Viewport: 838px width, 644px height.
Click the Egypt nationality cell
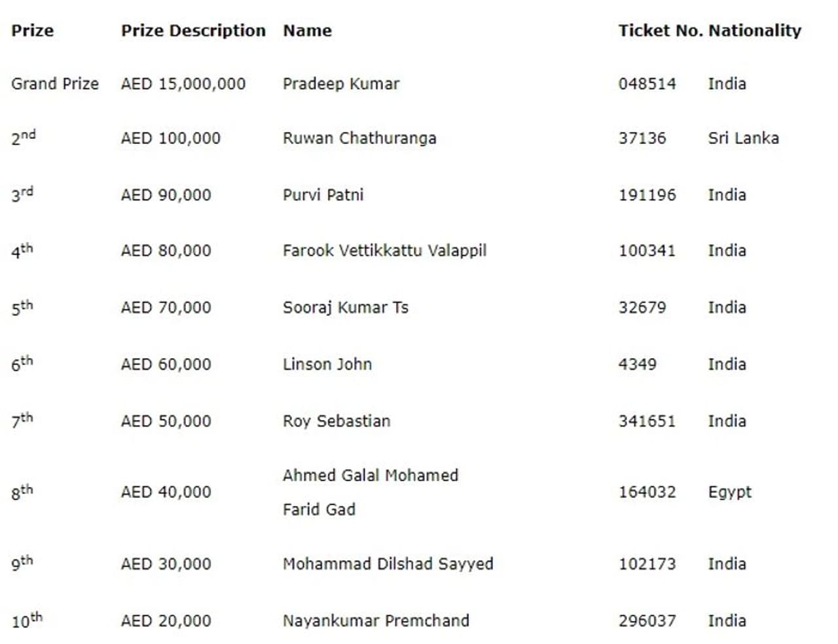pyautogui.click(x=729, y=492)
